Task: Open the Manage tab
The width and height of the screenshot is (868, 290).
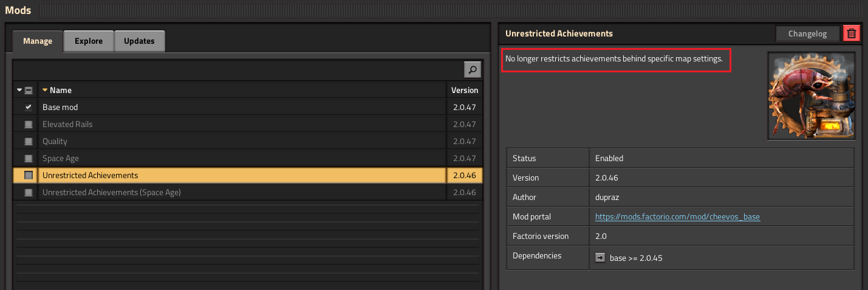Action: [x=38, y=41]
